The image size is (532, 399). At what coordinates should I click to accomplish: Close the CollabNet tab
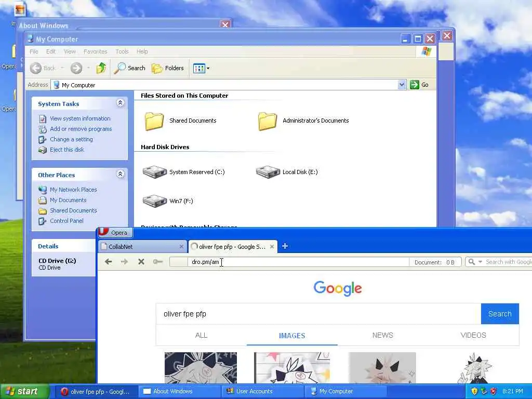click(181, 247)
